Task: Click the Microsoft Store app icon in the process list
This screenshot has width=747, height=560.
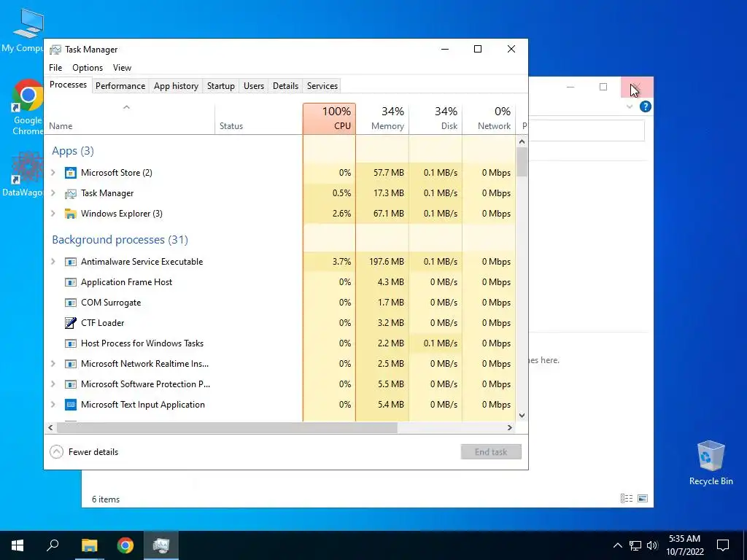Action: [x=71, y=173]
